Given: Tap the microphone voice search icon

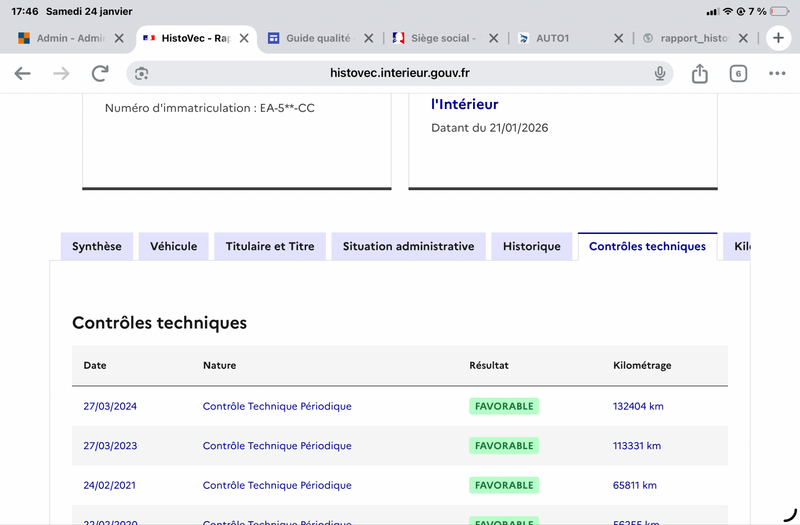Looking at the screenshot, I should click(660, 73).
